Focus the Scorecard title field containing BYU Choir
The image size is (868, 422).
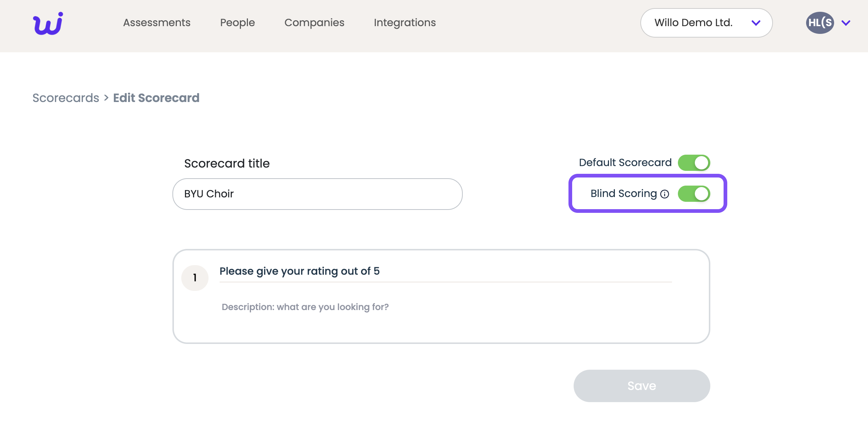coord(317,194)
